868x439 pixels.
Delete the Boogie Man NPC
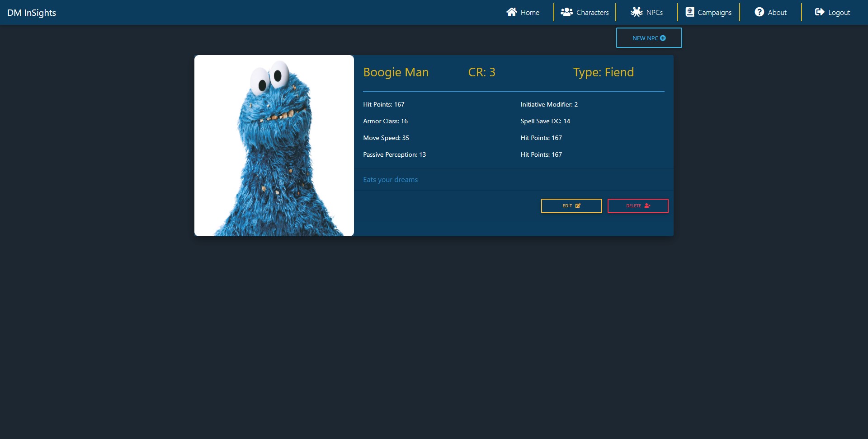click(638, 206)
